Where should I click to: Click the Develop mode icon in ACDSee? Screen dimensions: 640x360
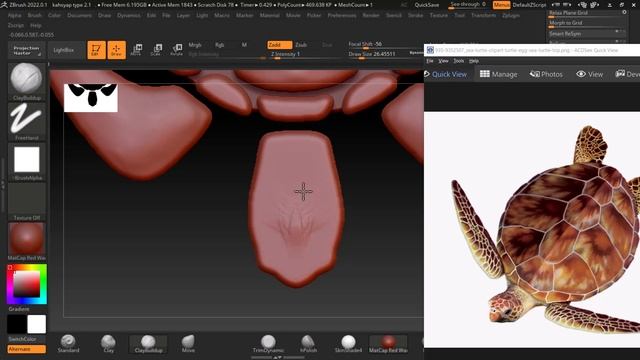pyautogui.click(x=620, y=74)
